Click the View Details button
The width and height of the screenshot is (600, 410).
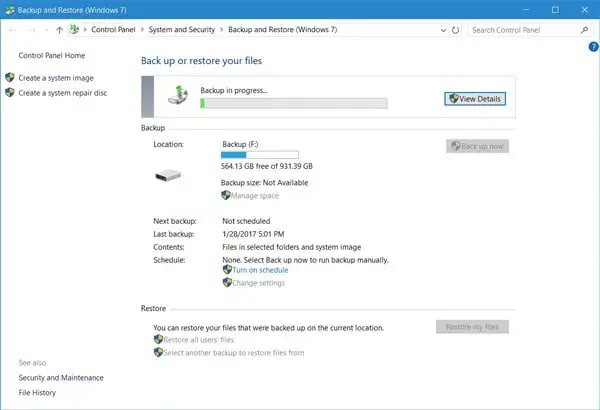pyautogui.click(x=475, y=98)
